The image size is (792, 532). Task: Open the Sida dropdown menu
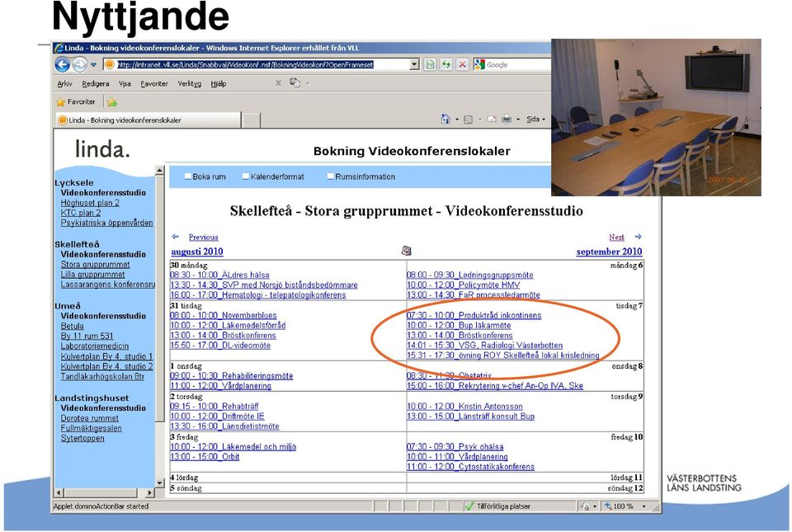(x=536, y=120)
